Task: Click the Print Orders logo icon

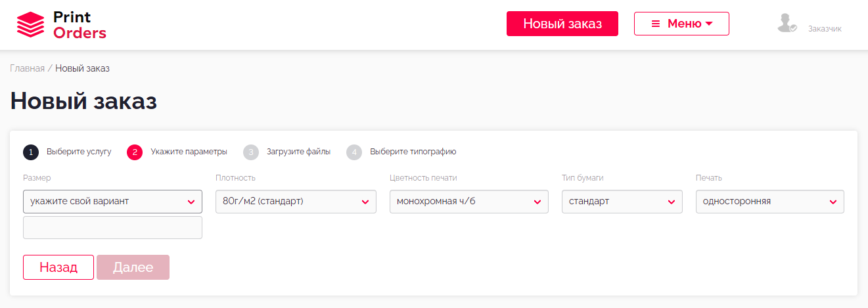Action: pos(30,25)
